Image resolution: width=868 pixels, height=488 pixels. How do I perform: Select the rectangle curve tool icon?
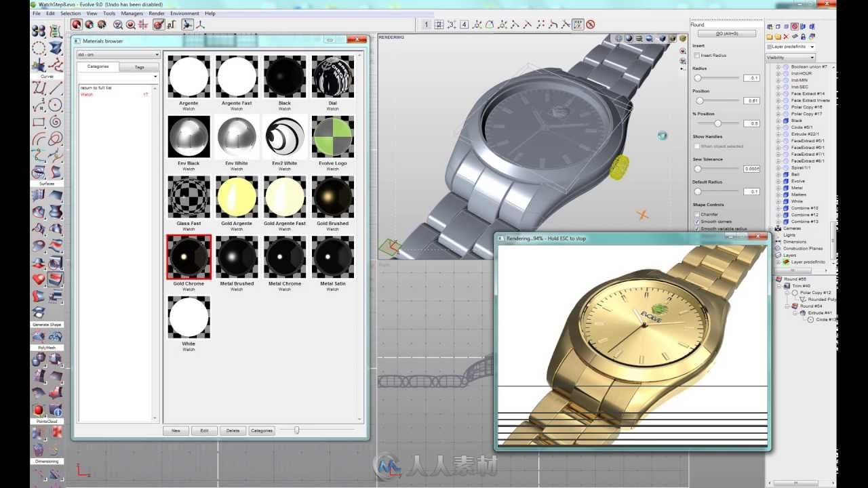point(39,122)
